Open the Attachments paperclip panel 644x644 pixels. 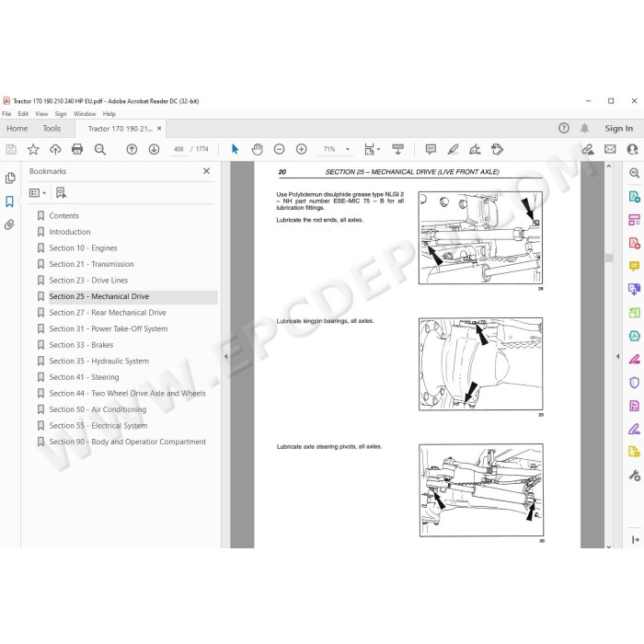10,224
